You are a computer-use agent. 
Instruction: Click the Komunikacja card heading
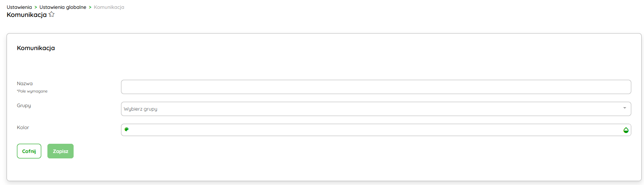click(x=36, y=48)
